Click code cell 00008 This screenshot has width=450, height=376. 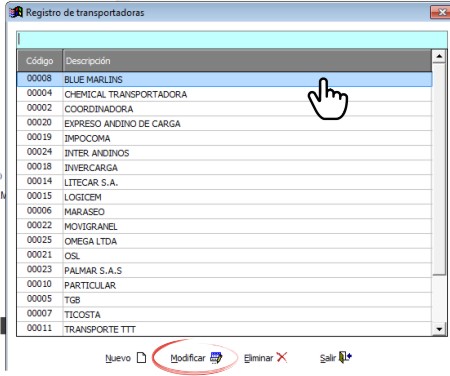click(x=39, y=78)
